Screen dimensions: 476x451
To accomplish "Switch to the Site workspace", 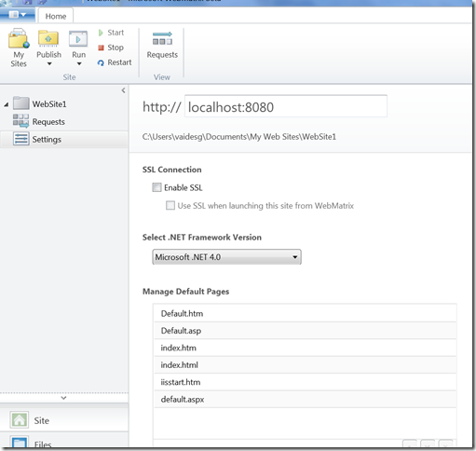I will tap(64, 420).
